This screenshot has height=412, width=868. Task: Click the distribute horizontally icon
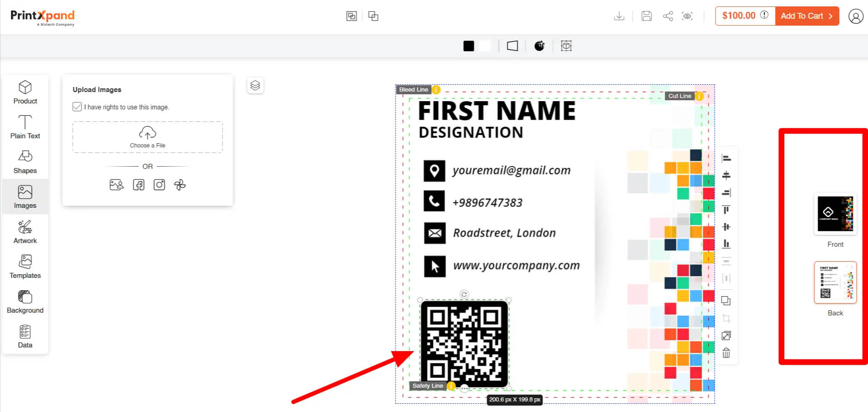726,278
